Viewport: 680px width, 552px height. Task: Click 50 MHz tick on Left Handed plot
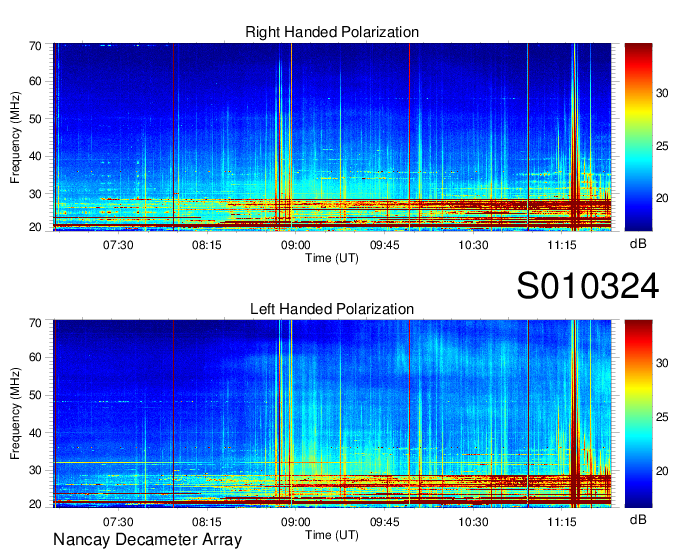35,395
